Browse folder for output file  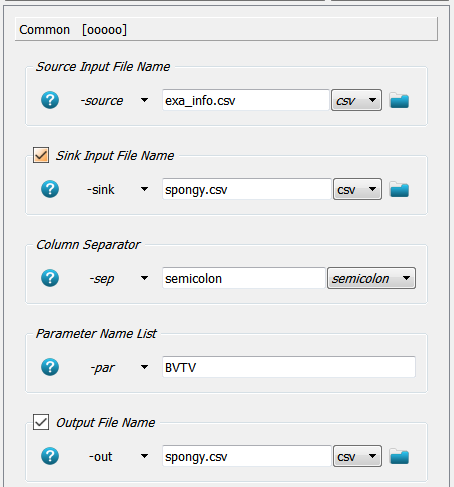[399, 456]
